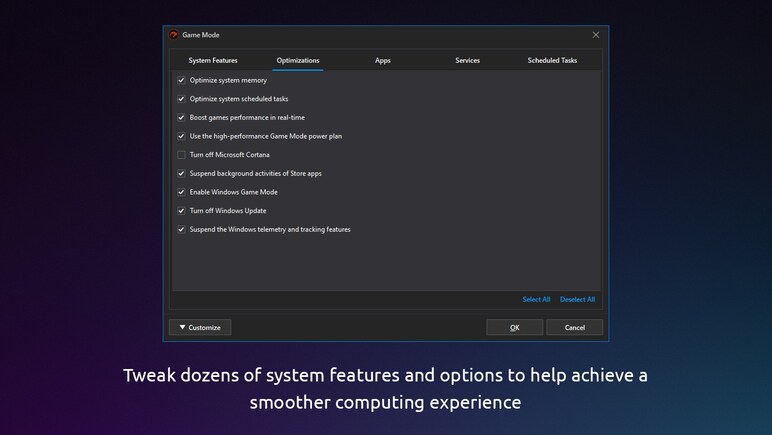772x435 pixels.
Task: Click the Game Mode app icon in title bar
Action: [x=174, y=35]
